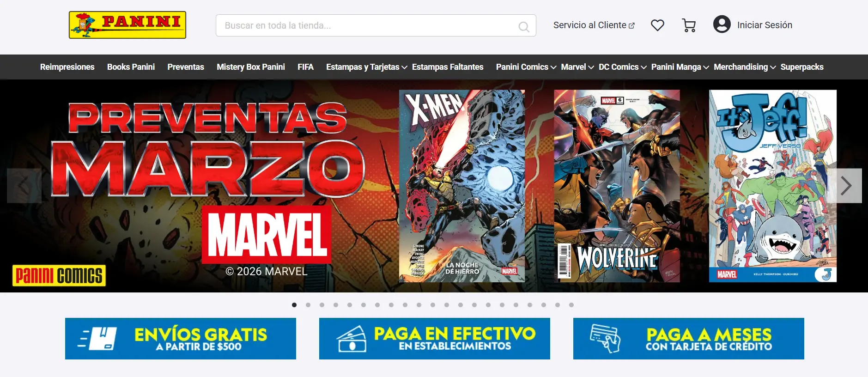
Task: Go to Preventas page
Action: pyautogui.click(x=186, y=67)
